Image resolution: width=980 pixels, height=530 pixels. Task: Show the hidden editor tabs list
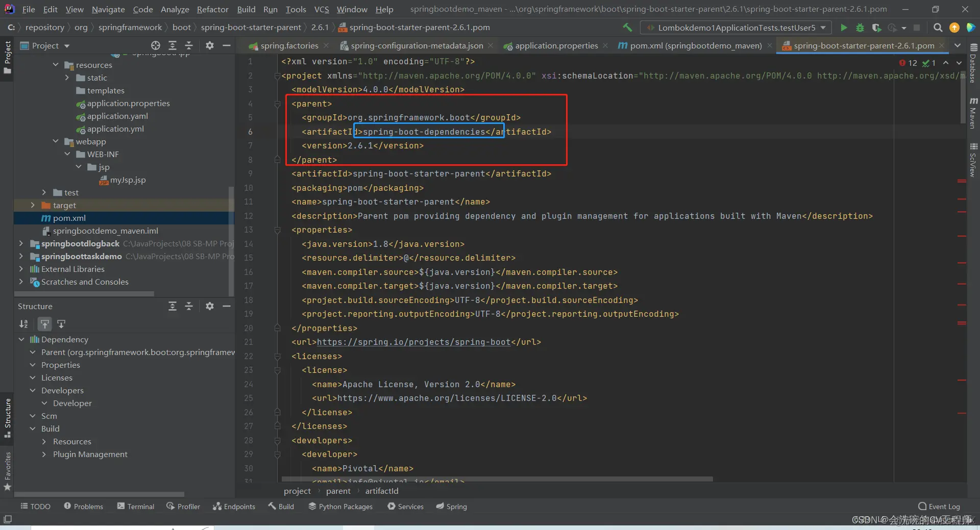point(958,45)
